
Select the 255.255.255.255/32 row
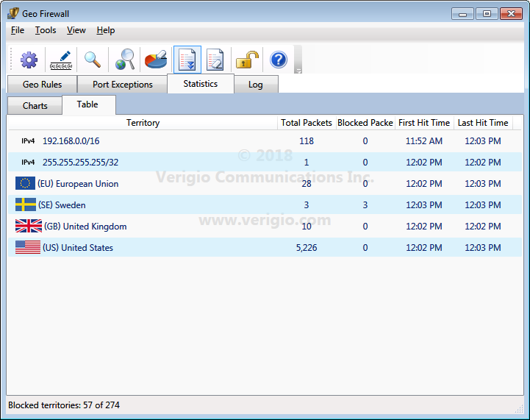265,163
